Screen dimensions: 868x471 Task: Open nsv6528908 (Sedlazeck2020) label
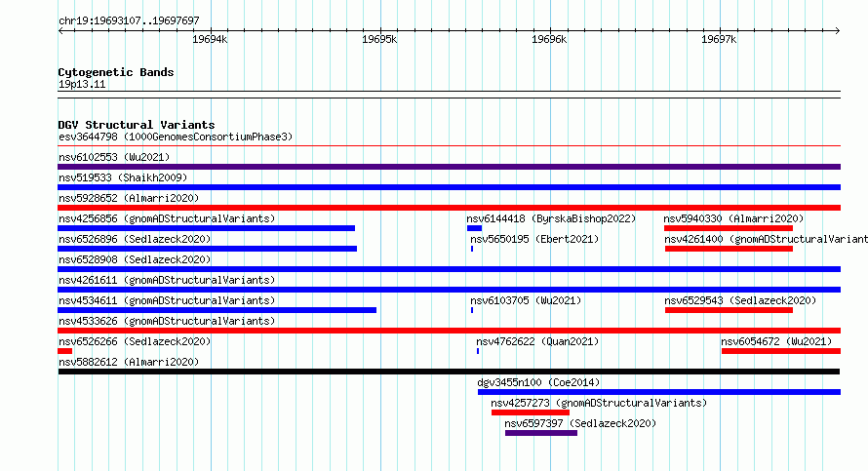click(135, 259)
